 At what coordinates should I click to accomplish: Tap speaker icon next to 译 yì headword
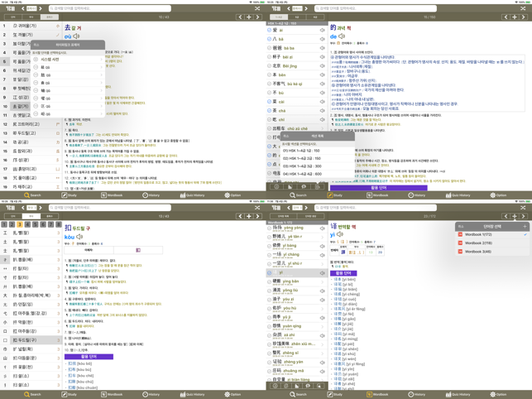339,234
